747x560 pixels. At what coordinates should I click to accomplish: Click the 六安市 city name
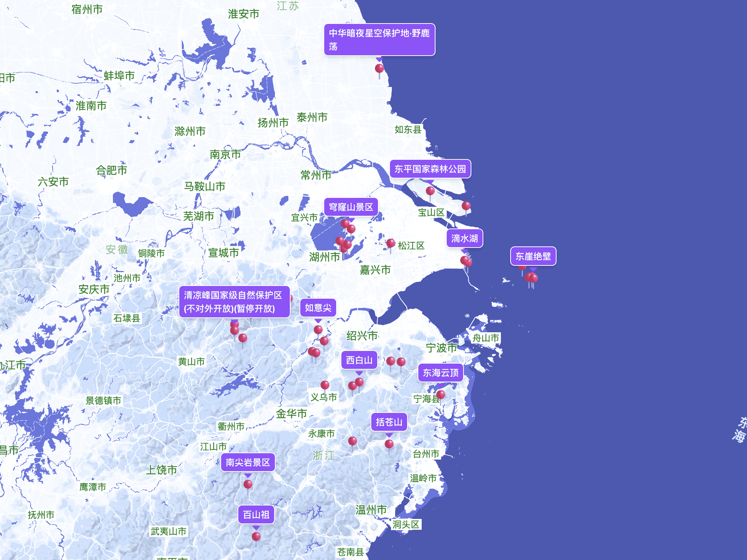pos(53,182)
